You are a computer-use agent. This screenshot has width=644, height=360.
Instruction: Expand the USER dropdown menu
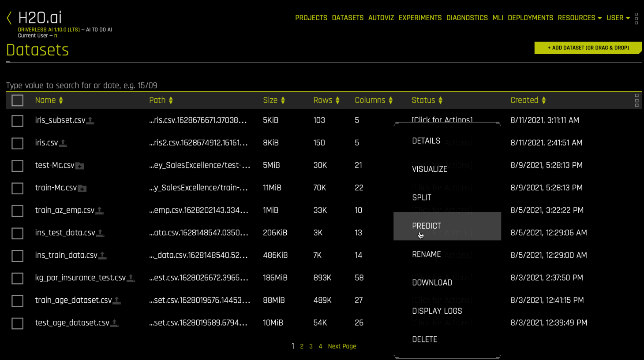[618, 18]
